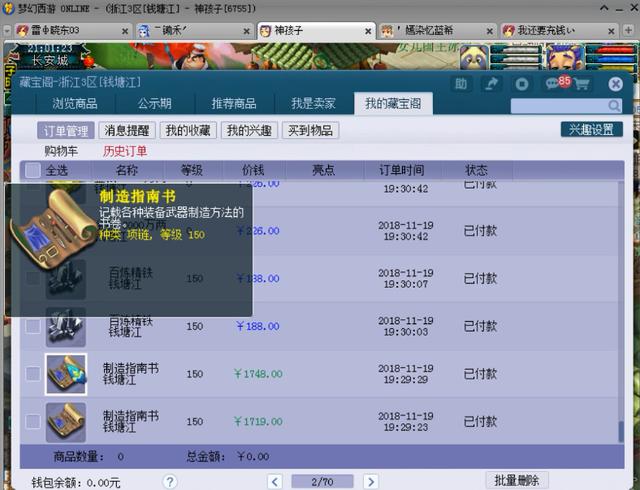The image size is (640, 490).
Task: Open the 我的收藏 sub-tab
Action: 188,131
